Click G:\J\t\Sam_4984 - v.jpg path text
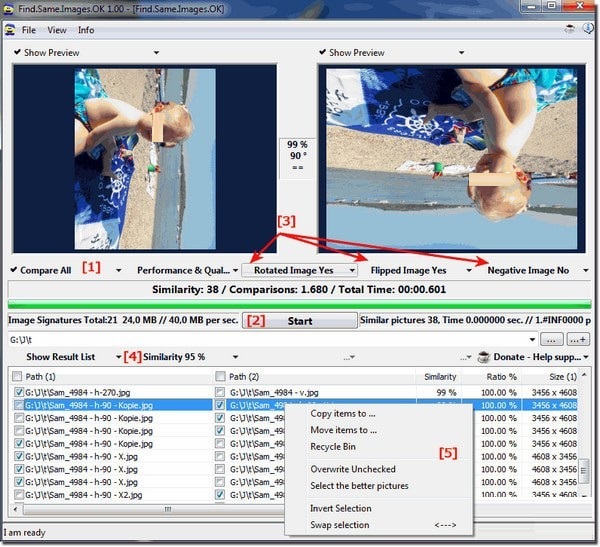 [x=274, y=392]
